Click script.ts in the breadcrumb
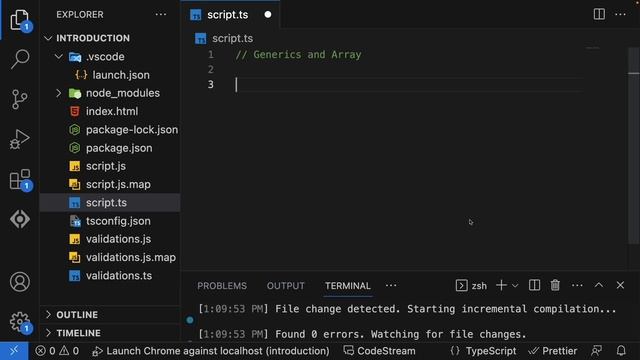This screenshot has width=640, height=360. [232, 38]
